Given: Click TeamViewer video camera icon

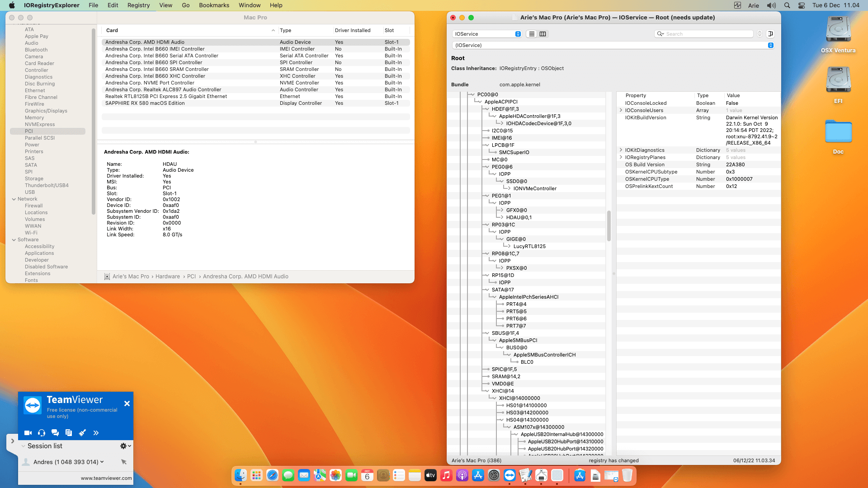Looking at the screenshot, I should 28,433.
